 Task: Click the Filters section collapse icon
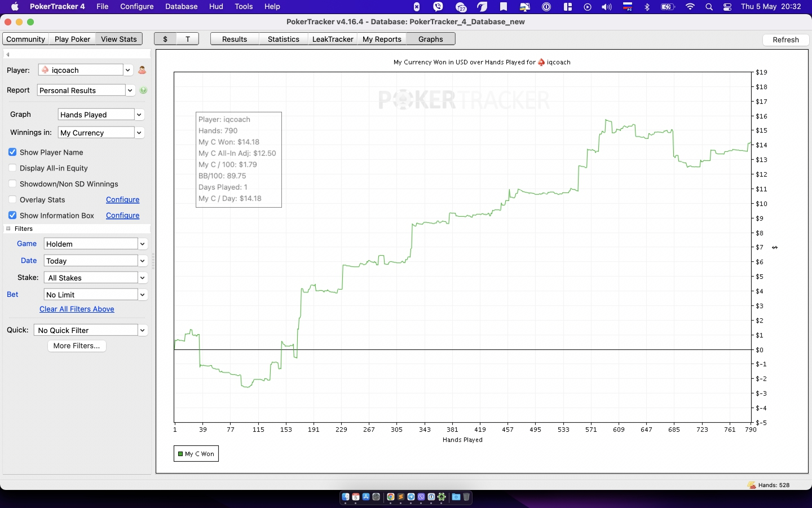[x=8, y=229]
